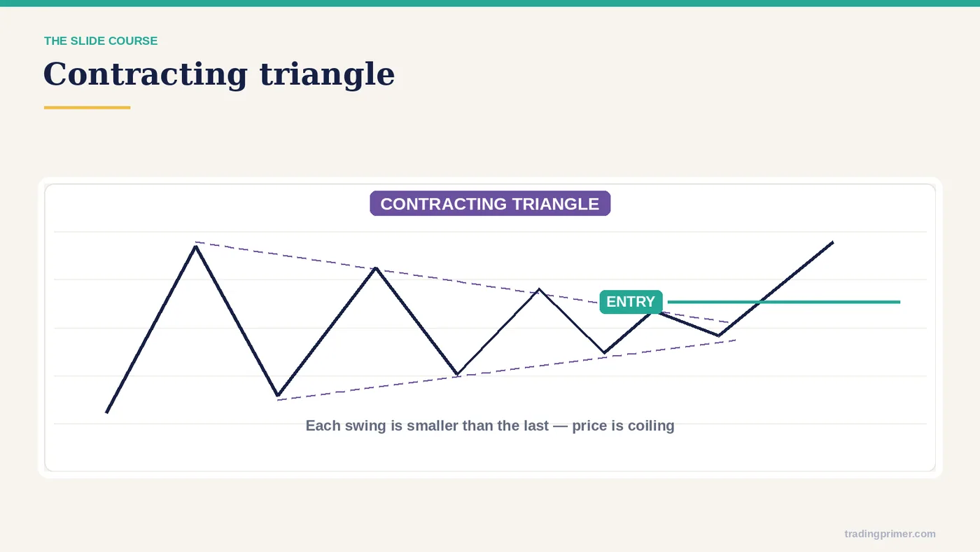Open the tradingprimer.com link
This screenshot has height=552, width=980.
[890, 534]
